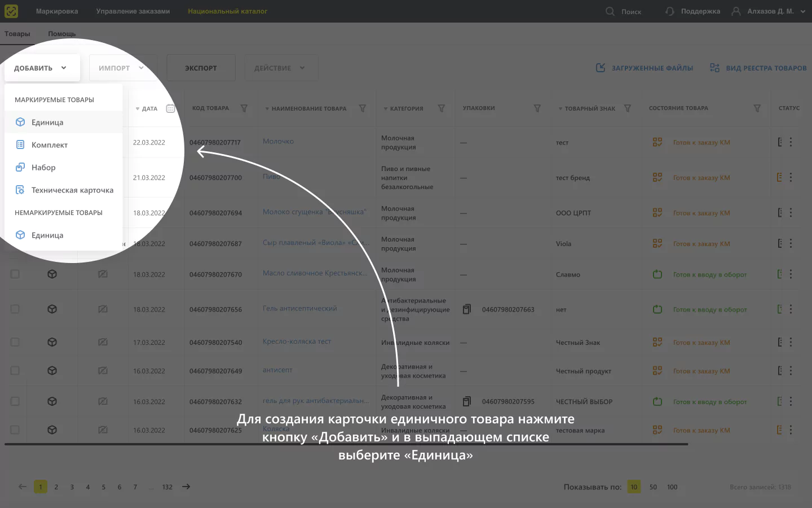Screen dimensions: 812x508
Task: Filter the КОД ТОВАРА column
Action: 244,108
